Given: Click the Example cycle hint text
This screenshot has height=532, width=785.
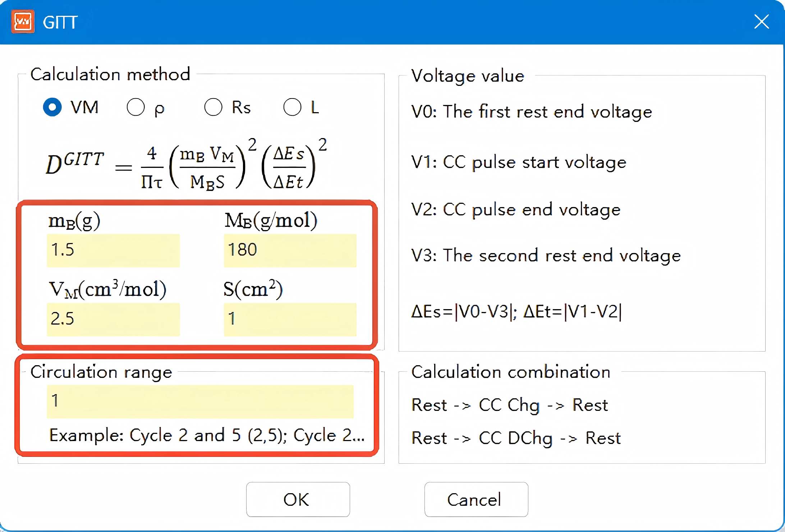Looking at the screenshot, I should pos(207,435).
